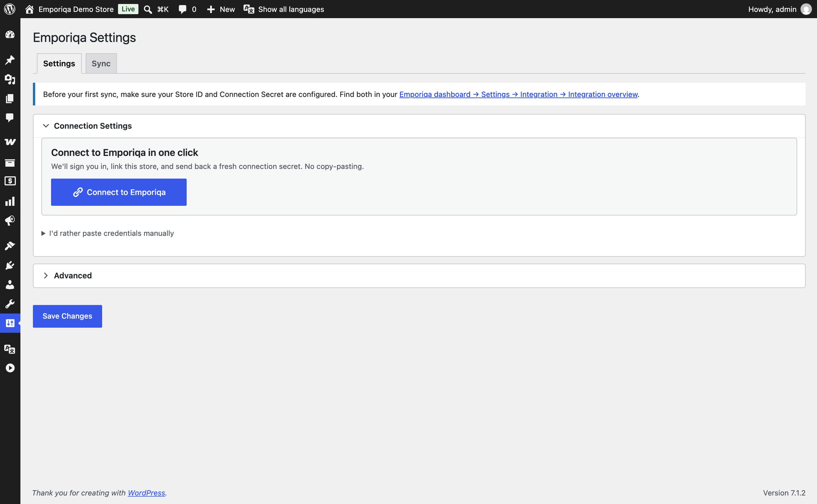This screenshot has height=504, width=817.
Task: Expand the Advanced section
Action: coord(419,276)
